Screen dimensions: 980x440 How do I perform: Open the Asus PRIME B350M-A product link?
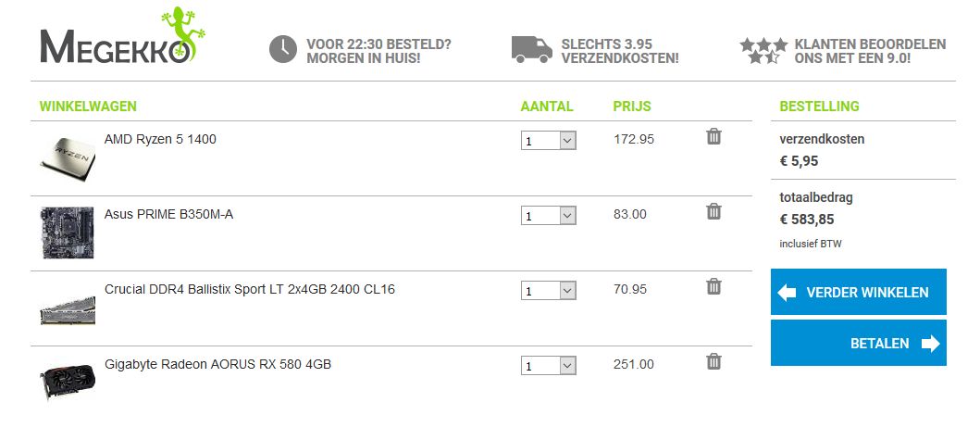pos(168,215)
